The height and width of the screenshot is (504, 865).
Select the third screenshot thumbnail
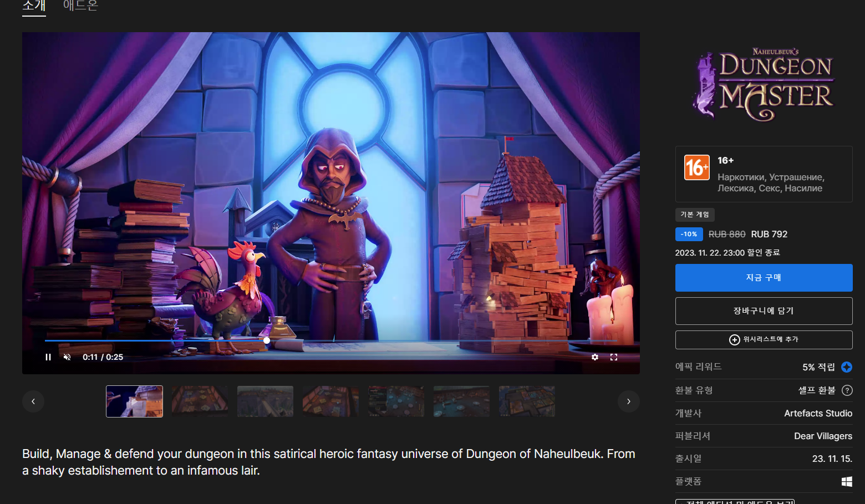tap(265, 401)
